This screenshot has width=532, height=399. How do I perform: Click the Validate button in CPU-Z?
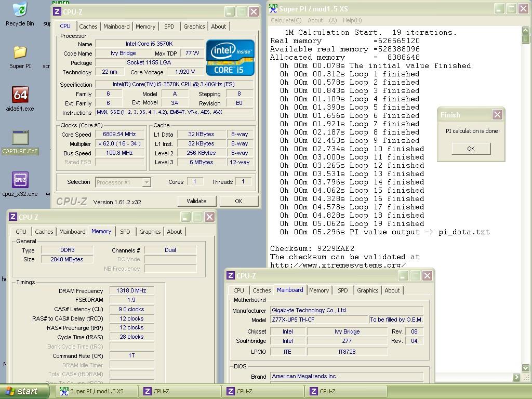point(197,201)
